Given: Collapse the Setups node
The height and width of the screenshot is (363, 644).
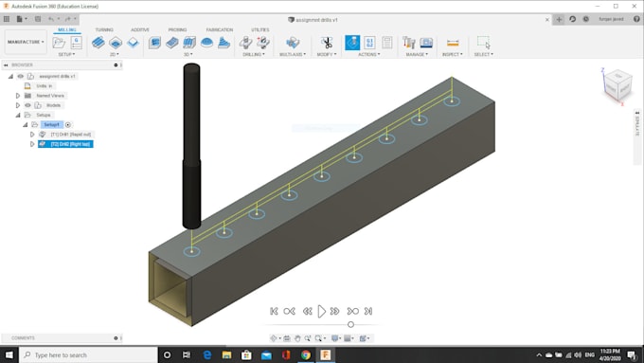Looking at the screenshot, I should click(18, 115).
